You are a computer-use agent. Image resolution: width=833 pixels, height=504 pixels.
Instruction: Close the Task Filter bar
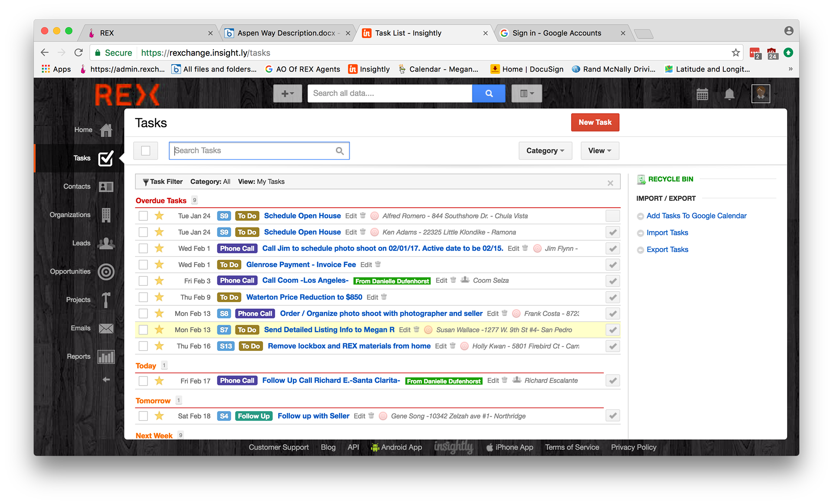pyautogui.click(x=610, y=183)
